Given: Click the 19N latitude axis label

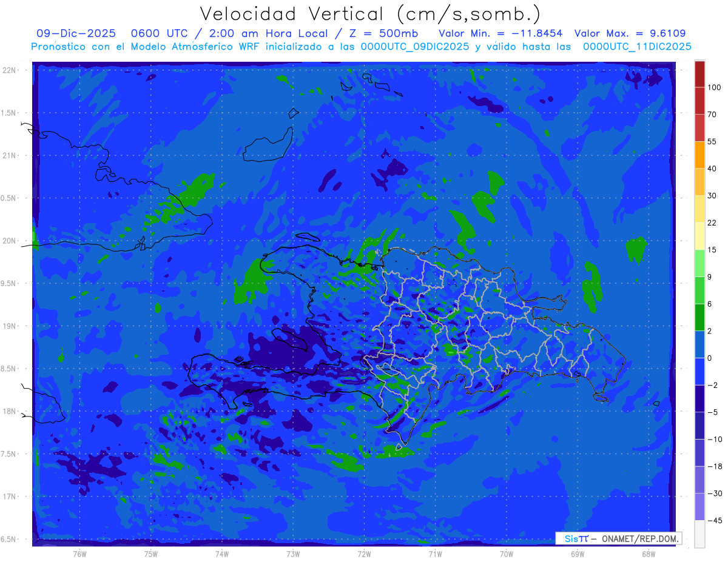Looking at the screenshot, I should click(10, 326).
